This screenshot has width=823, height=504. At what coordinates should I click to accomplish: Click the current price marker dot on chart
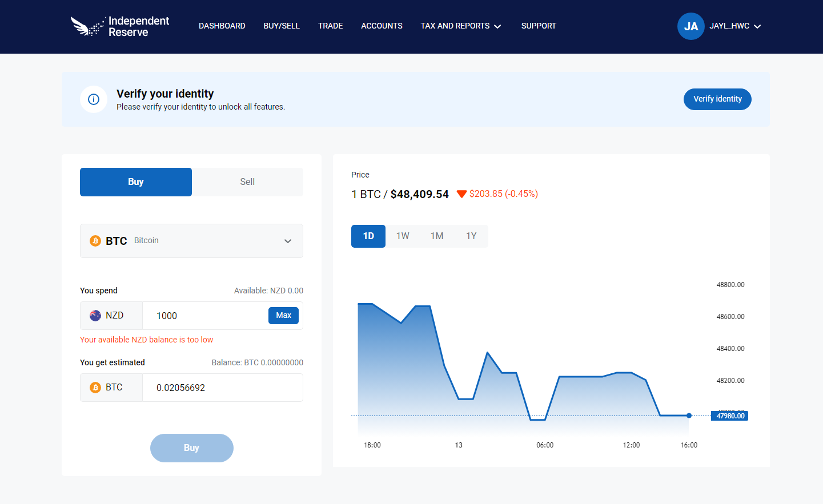689,416
